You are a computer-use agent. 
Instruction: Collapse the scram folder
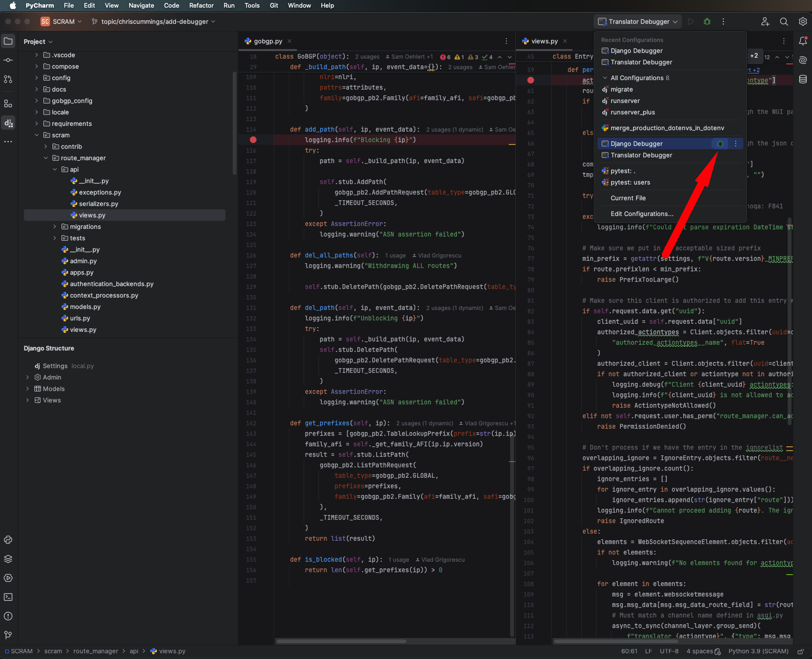point(37,135)
